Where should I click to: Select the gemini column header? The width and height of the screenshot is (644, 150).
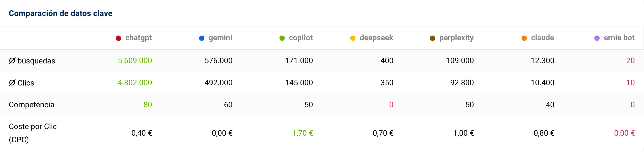[220, 38]
